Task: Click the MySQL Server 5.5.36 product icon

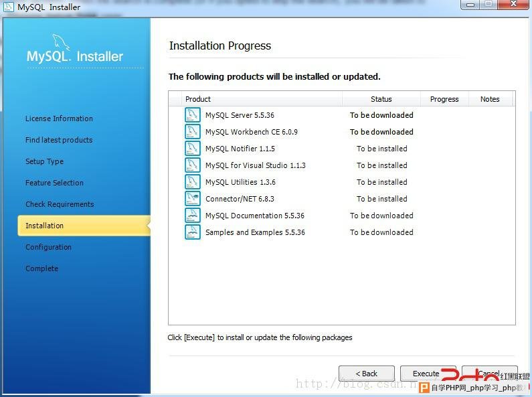Action: click(x=192, y=115)
